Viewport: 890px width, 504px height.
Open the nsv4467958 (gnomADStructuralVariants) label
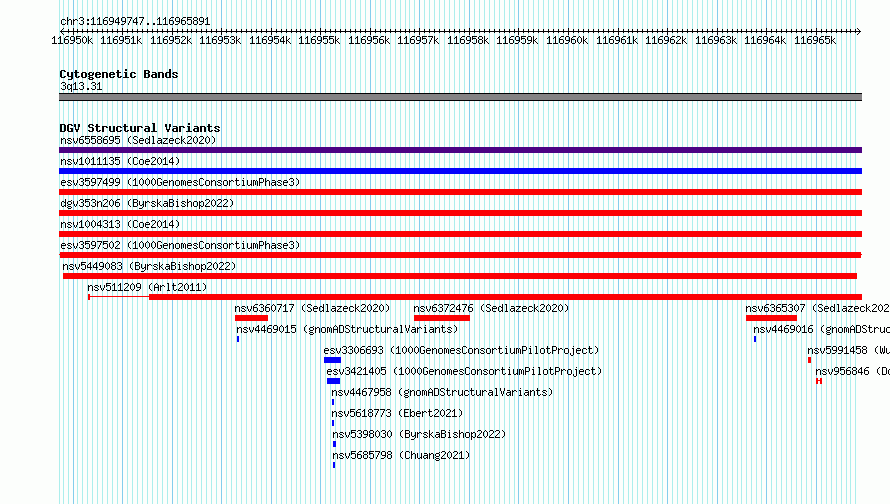[442, 392]
